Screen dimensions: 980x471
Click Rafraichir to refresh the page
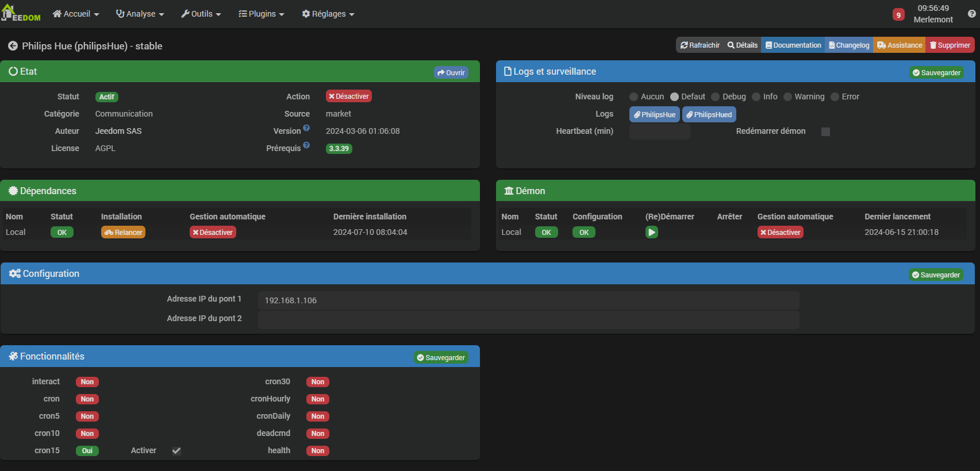700,45
